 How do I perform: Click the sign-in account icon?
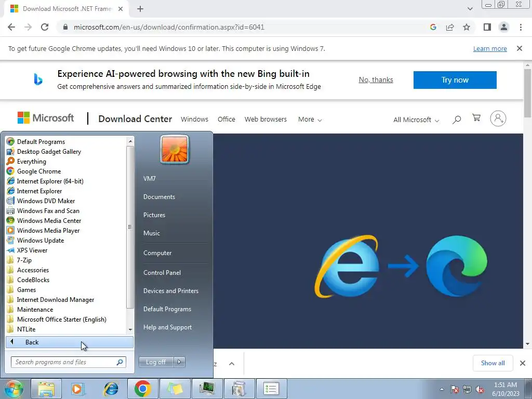tap(498, 118)
